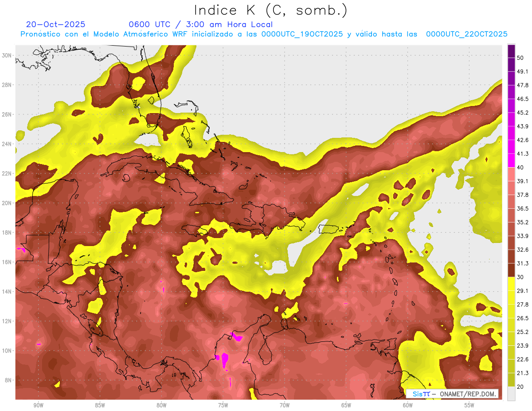This screenshot has height=411, width=532.
Task: Click the "20N" latitude axis label
Action: [x=7, y=203]
